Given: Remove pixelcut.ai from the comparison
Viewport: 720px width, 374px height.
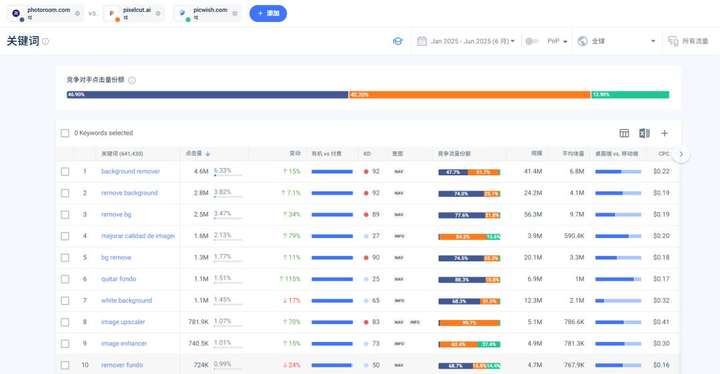Looking at the screenshot, I should (158, 13).
